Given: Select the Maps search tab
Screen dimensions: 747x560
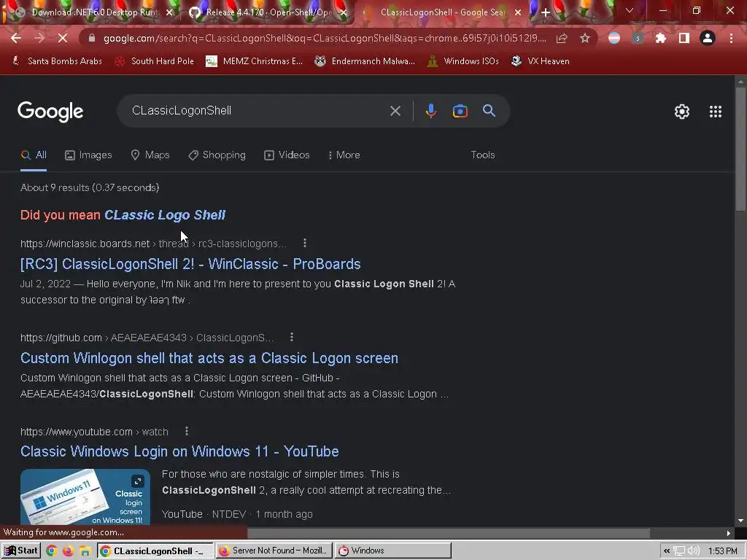Looking at the screenshot, I should pyautogui.click(x=150, y=155).
